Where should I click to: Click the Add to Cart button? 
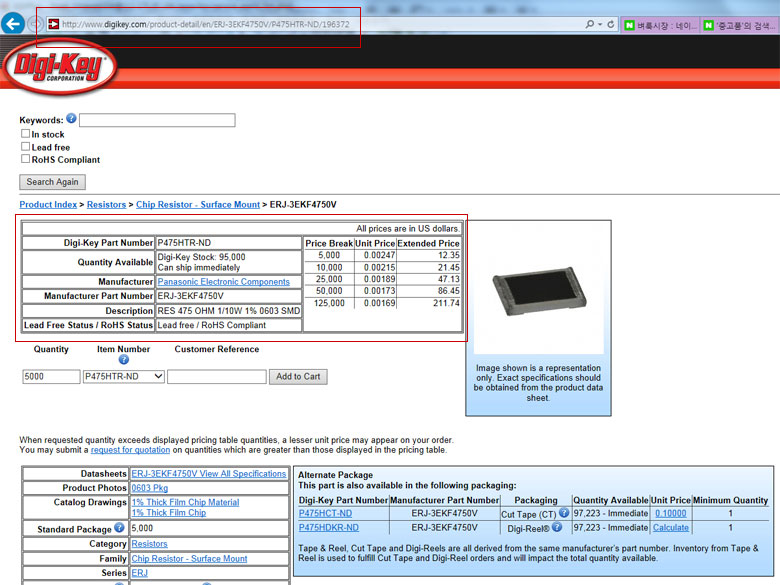pyautogui.click(x=298, y=377)
